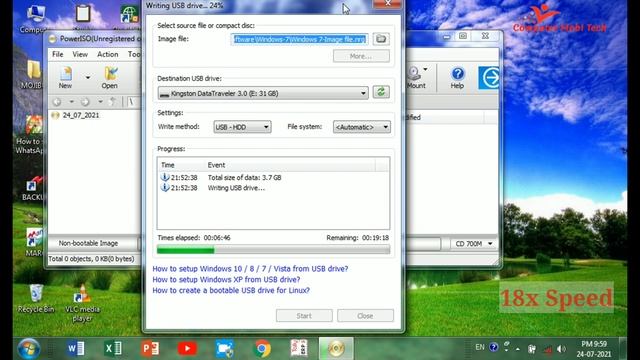Image resolution: width=640 pixels, height=360 pixels.
Task: Click the EN language indicator in taskbar
Action: [480, 347]
